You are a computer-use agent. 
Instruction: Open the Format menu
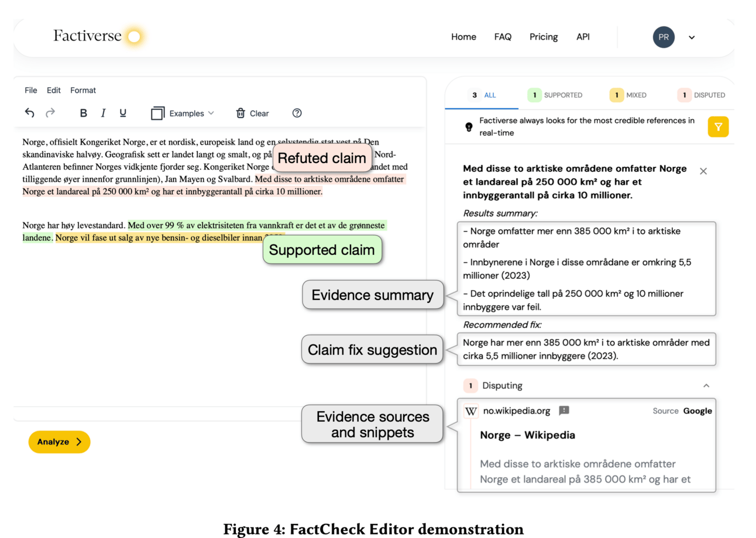[x=83, y=90]
